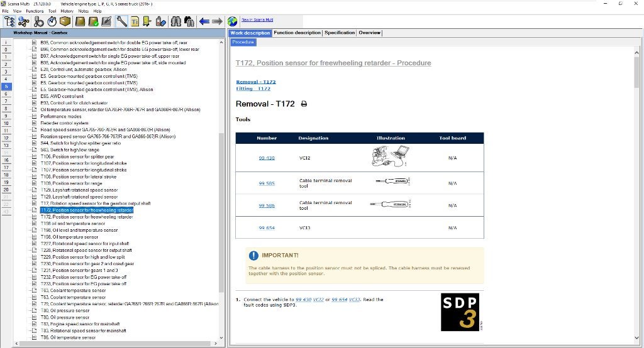Open tool number 99 585 link

click(x=267, y=183)
